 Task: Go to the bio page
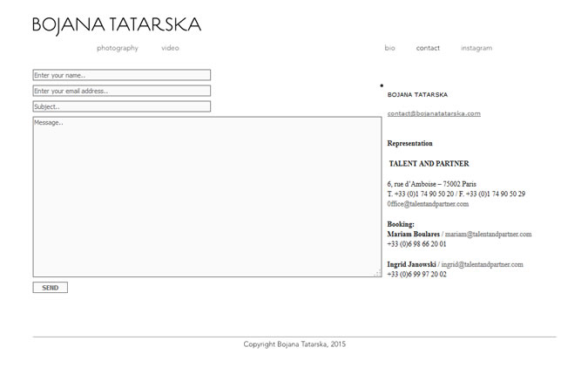tap(389, 48)
